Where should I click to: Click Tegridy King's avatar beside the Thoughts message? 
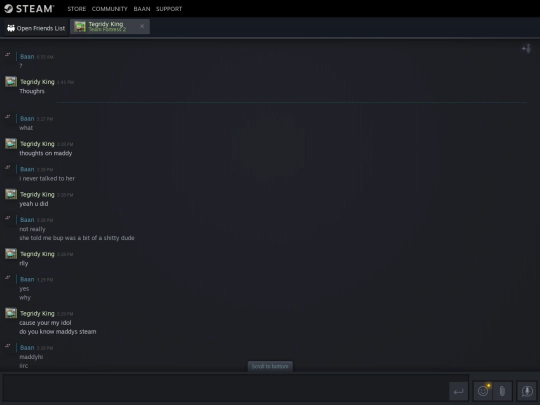click(11, 82)
